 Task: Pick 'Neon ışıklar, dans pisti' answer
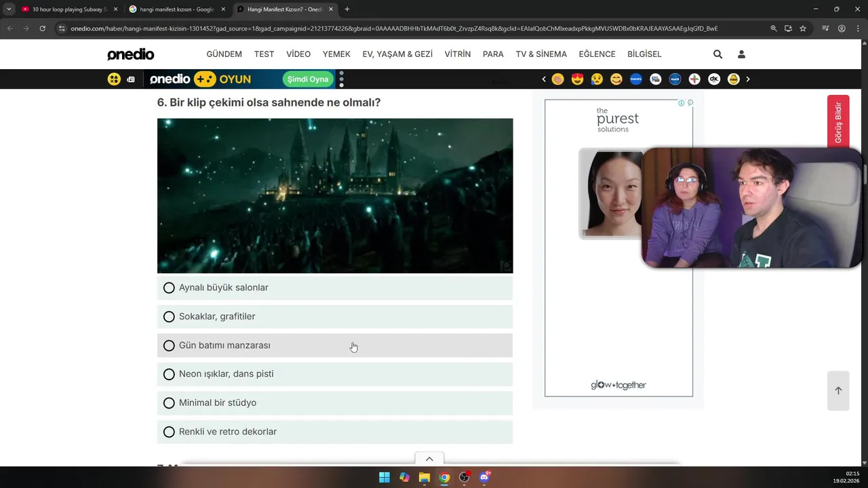point(335,374)
